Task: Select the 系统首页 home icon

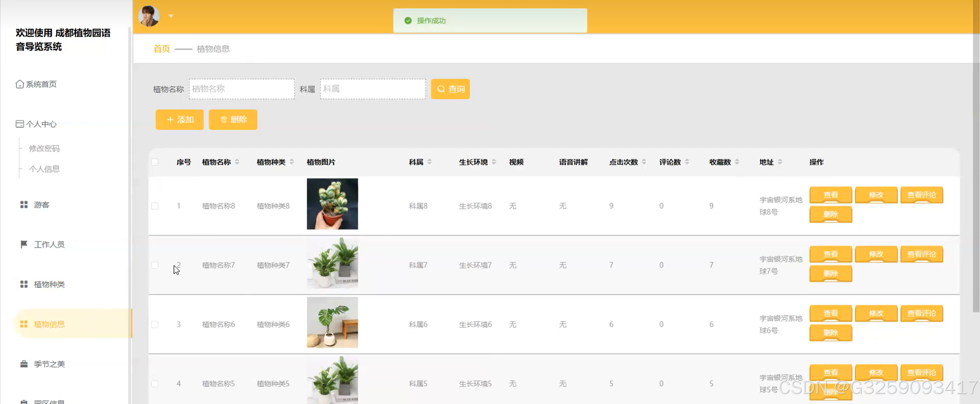Action: tap(20, 84)
